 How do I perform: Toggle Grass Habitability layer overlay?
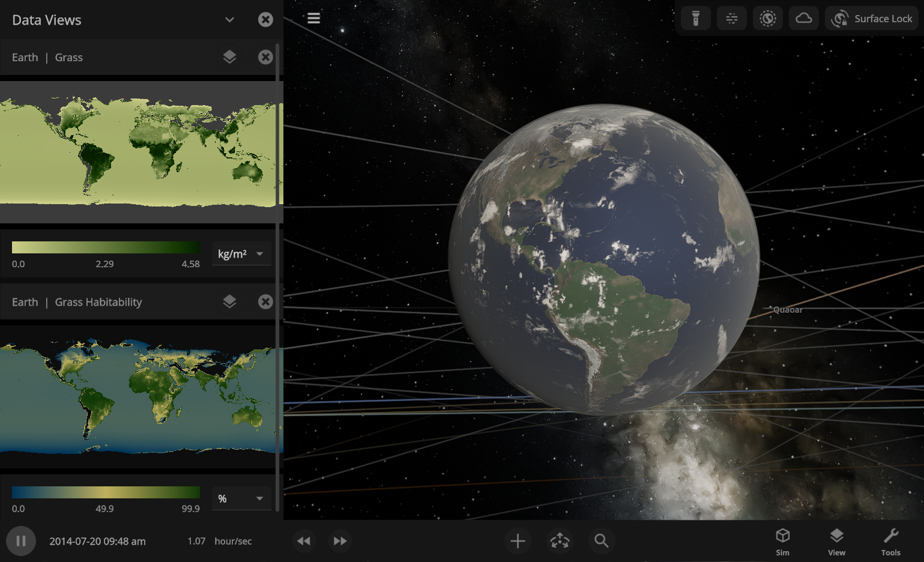click(229, 302)
